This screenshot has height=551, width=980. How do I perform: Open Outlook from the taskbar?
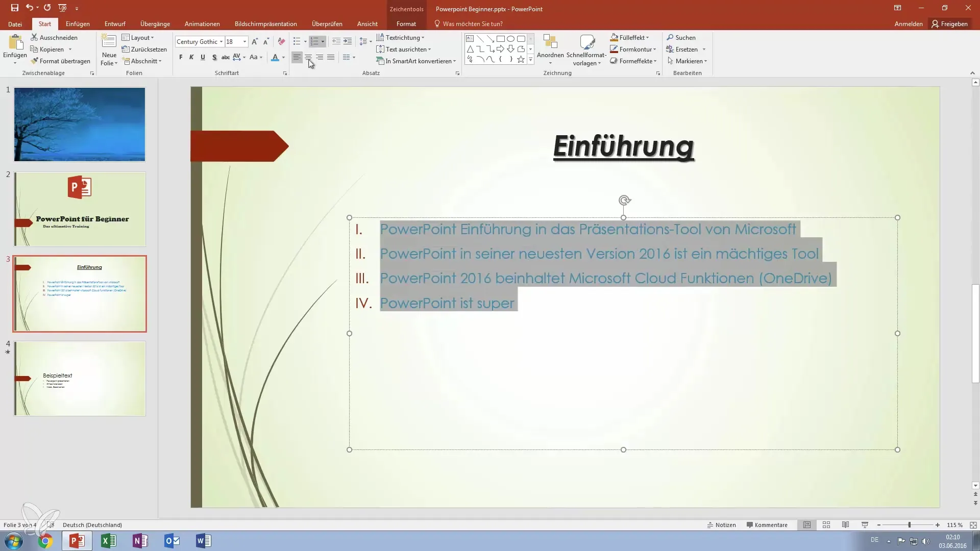click(172, 541)
